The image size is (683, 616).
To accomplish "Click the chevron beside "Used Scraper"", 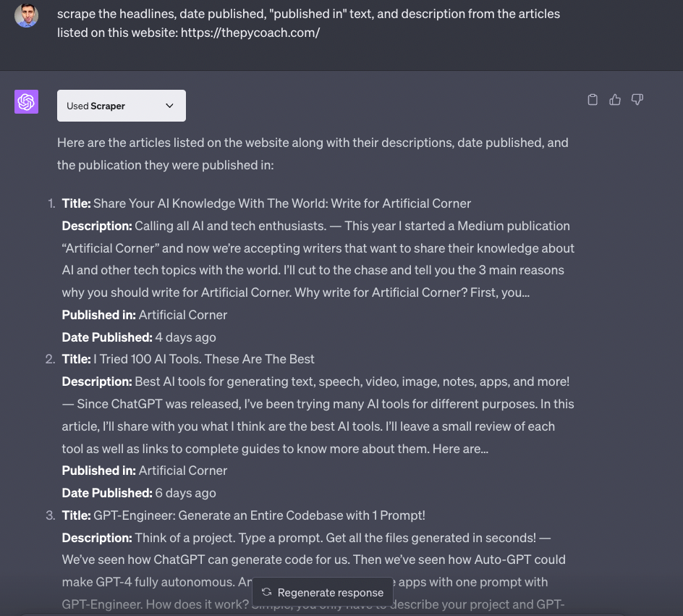I will pyautogui.click(x=170, y=106).
